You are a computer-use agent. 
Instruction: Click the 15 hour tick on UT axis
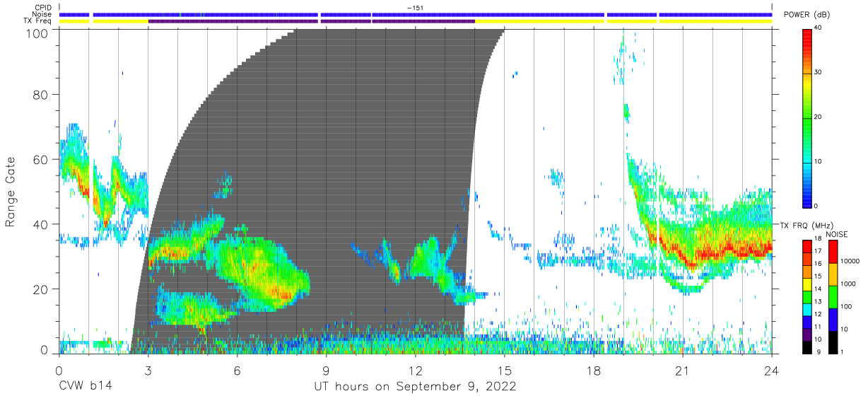tap(504, 371)
